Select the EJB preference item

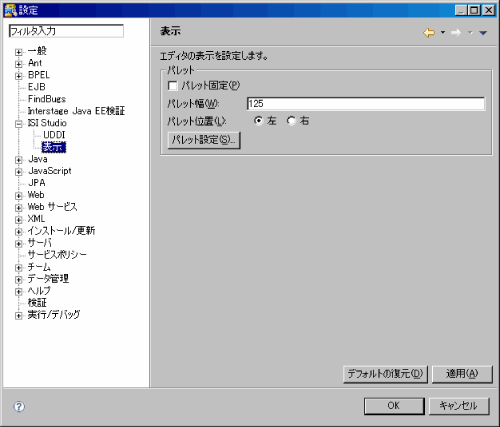[x=37, y=87]
